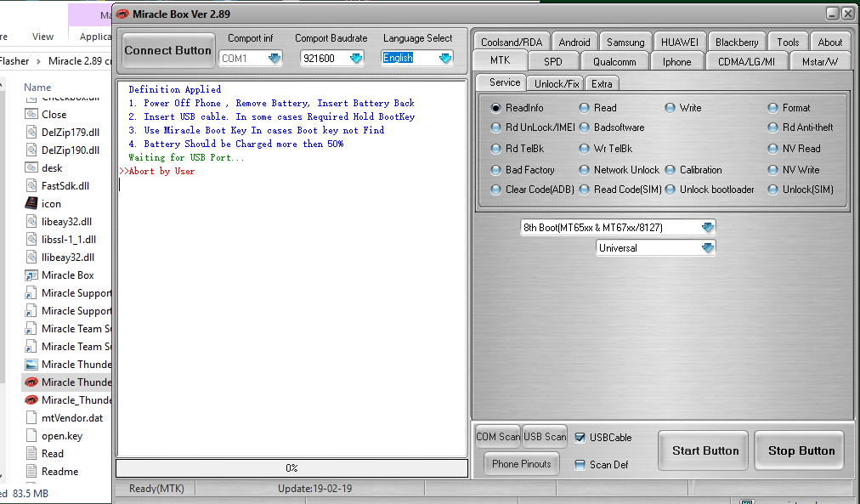Click DelZip179.dll file icon in Explorer
Screen dimensions: 860x504
click(x=31, y=133)
